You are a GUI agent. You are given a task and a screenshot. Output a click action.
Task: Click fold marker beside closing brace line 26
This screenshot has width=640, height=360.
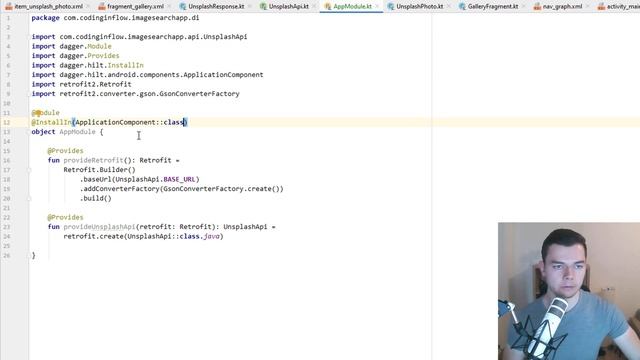point(29,256)
